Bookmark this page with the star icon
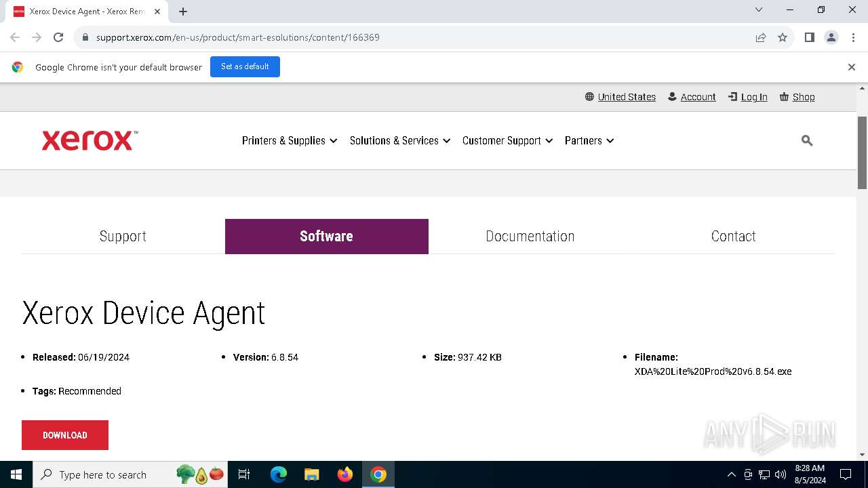Image resolution: width=868 pixels, height=488 pixels. 783,37
